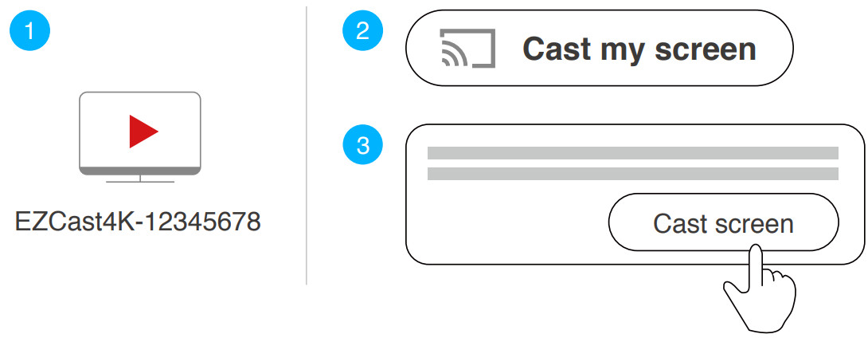
Task: Click the red play triangle on the TV
Action: pyautogui.click(x=143, y=132)
